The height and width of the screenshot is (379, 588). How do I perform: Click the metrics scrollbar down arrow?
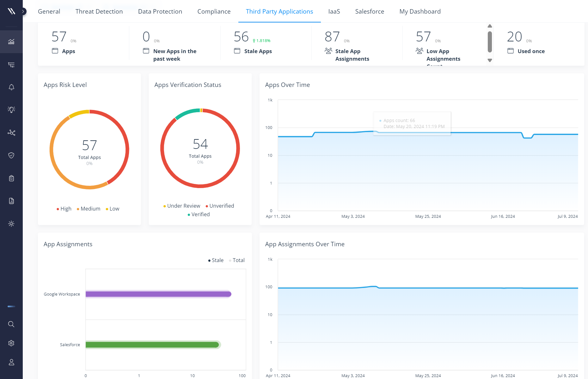490,60
